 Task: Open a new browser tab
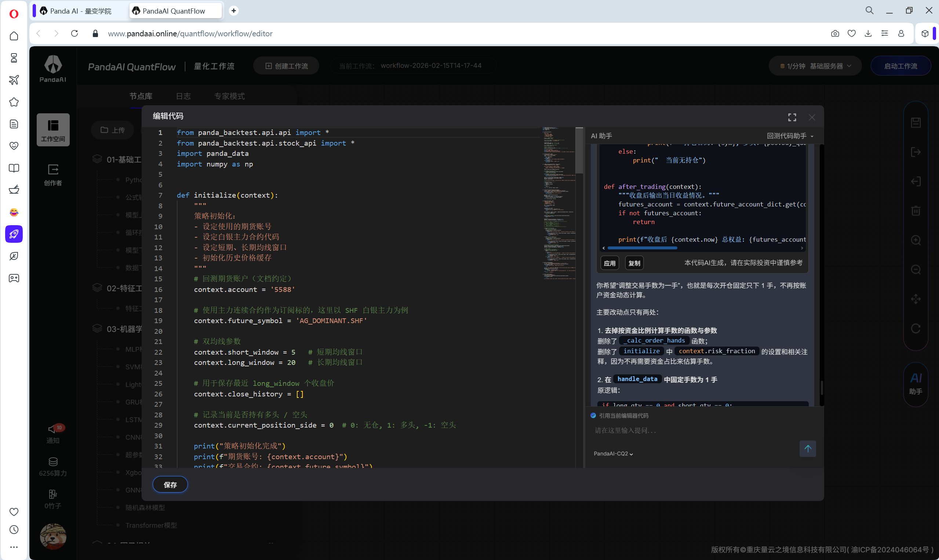tap(234, 11)
